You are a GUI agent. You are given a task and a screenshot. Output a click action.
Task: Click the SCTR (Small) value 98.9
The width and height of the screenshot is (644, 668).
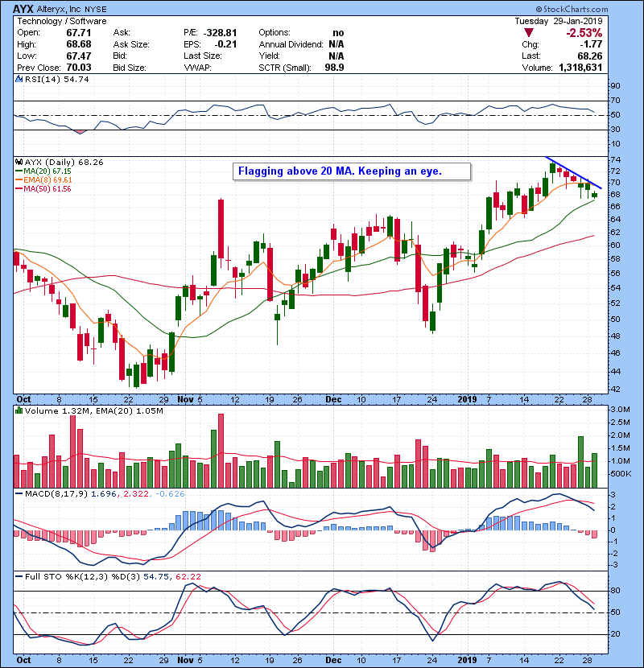tap(335, 68)
